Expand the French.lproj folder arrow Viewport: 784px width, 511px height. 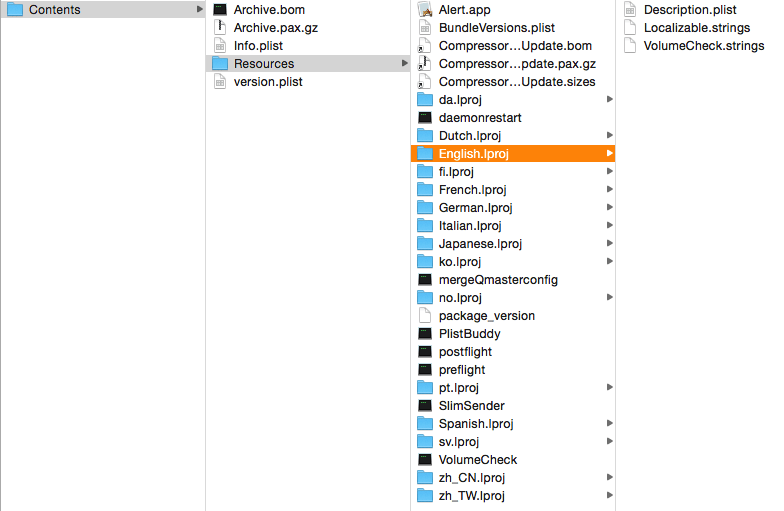610,189
